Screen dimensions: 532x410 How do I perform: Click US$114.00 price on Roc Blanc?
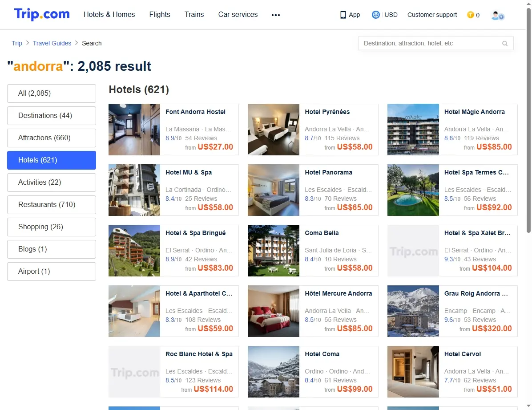coord(214,389)
